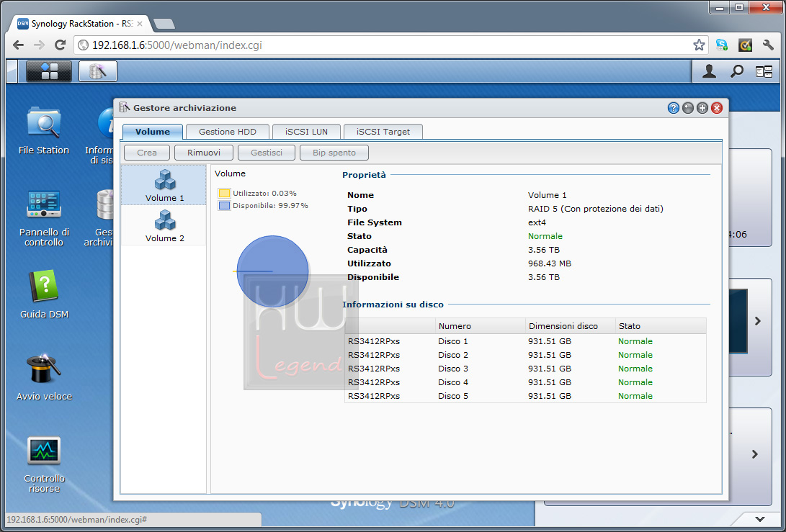The image size is (786, 532).
Task: Open the DSM main menu button
Action: 49,71
